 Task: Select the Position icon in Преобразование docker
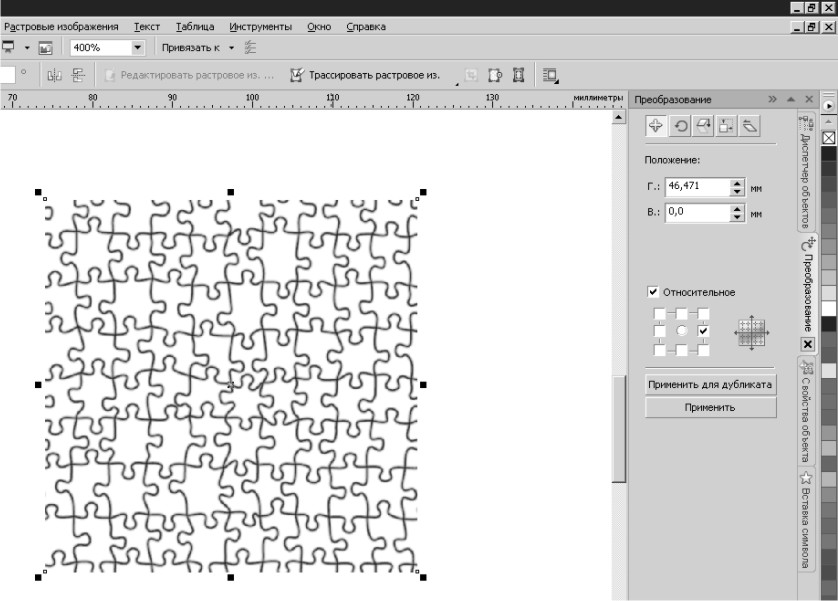(656, 126)
